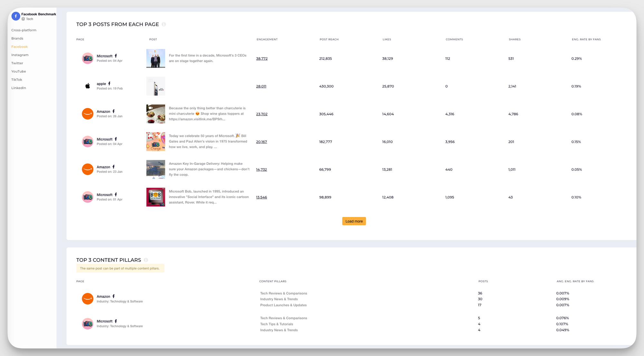Click the Microsoft avatar on the 38,772 engagement row
This screenshot has height=356, width=644.
pyautogui.click(x=88, y=58)
